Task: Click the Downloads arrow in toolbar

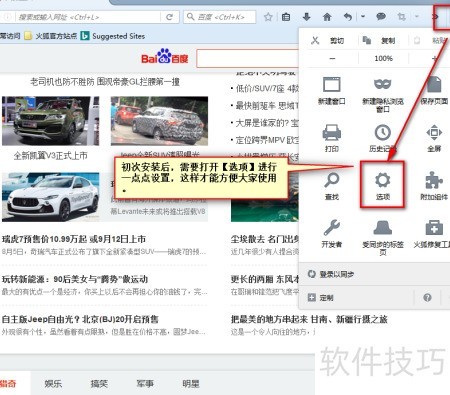Action: 306,17
